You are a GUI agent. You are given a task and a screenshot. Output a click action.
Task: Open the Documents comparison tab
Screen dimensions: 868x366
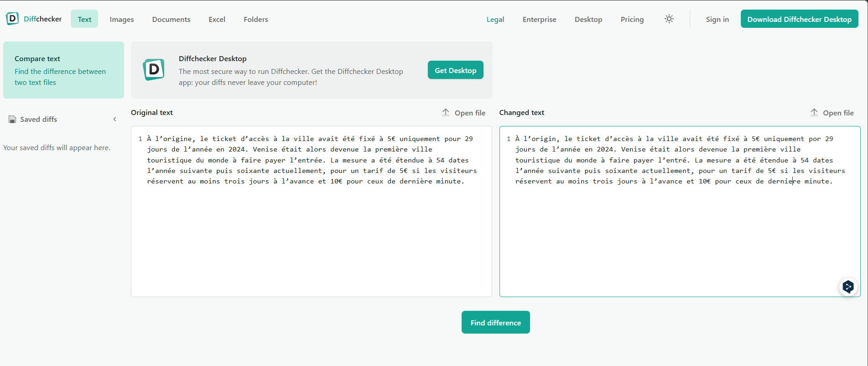tap(171, 19)
